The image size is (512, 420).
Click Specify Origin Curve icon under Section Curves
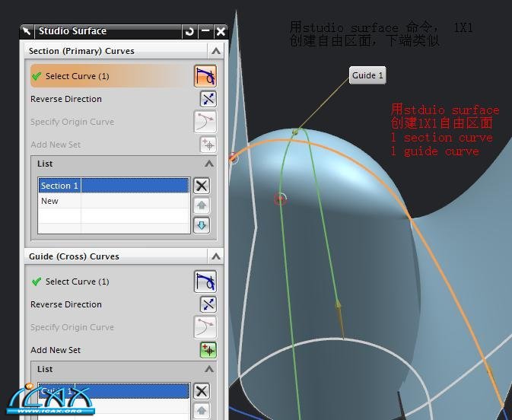click(205, 122)
